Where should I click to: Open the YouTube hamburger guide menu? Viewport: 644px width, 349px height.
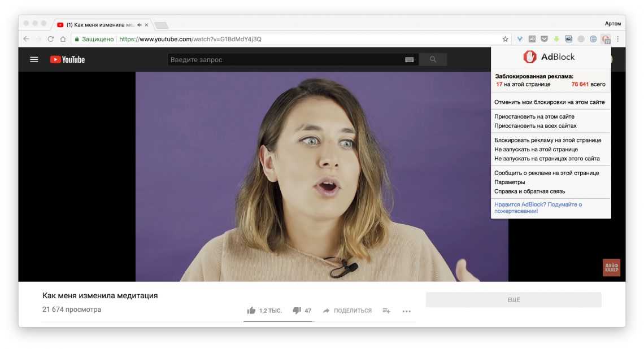click(34, 59)
